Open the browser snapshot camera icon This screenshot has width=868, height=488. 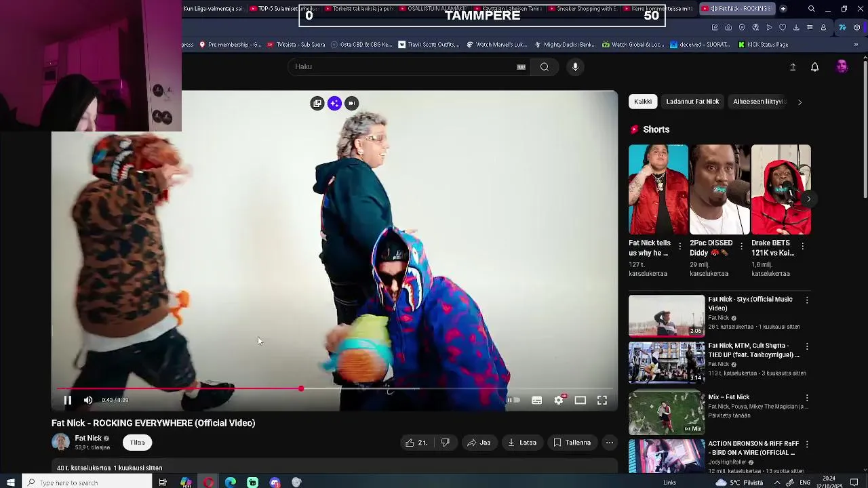pyautogui.click(x=728, y=28)
